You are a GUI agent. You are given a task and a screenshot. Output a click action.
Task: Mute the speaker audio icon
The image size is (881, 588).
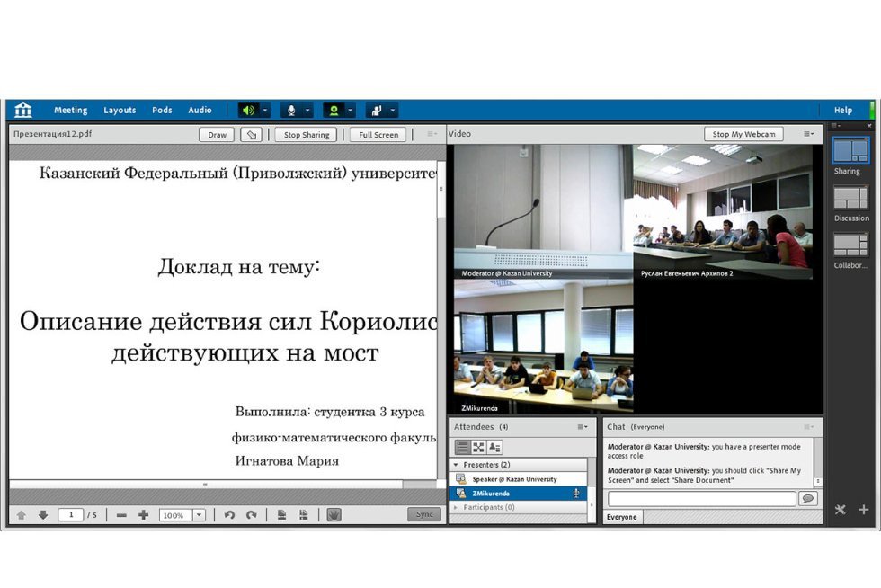[x=247, y=110]
